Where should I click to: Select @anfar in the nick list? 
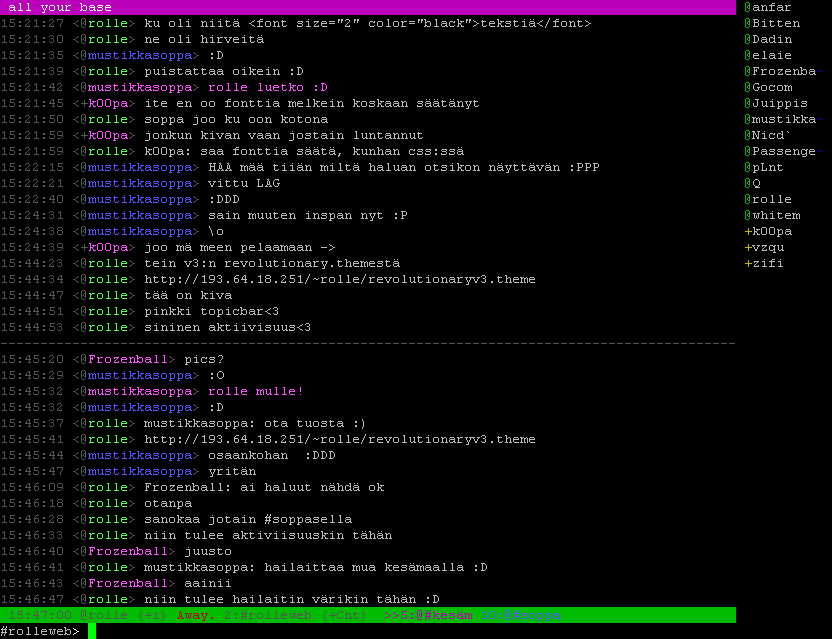point(768,7)
